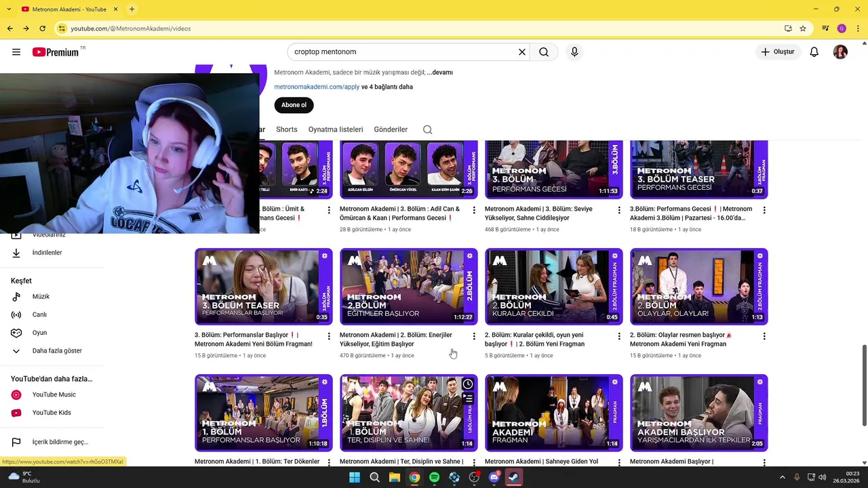Click the site info icon in address bar
This screenshot has height=488, width=868.
(62, 28)
